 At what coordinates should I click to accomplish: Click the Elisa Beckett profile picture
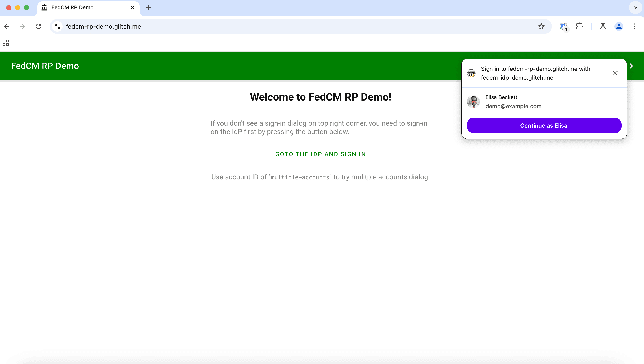click(x=473, y=102)
